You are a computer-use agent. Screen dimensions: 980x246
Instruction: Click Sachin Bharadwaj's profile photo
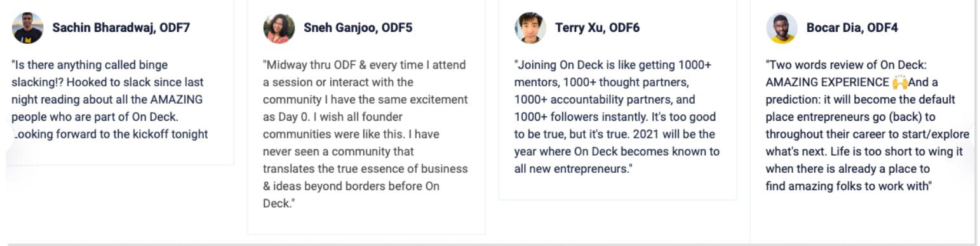click(27, 28)
